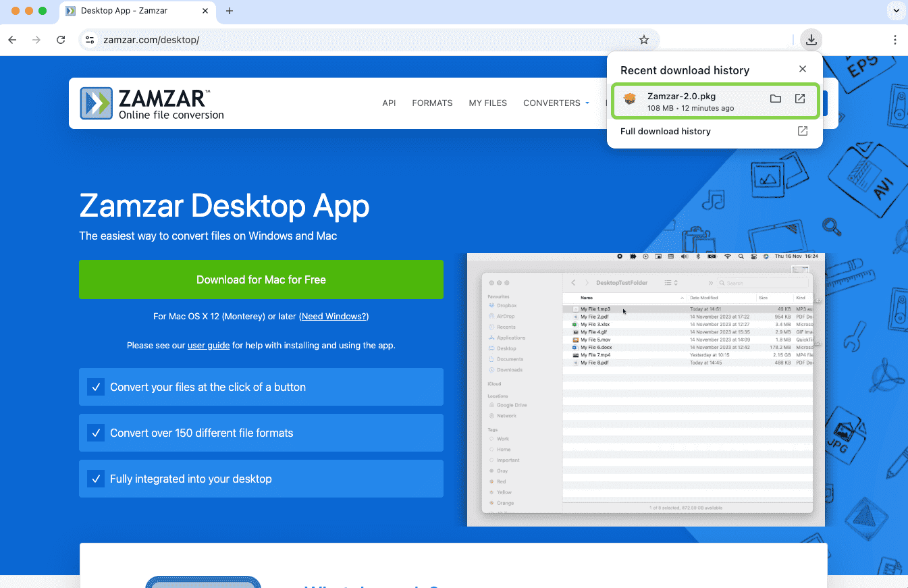Show Zamzar-2.0.pkg in its folder

pyautogui.click(x=775, y=98)
